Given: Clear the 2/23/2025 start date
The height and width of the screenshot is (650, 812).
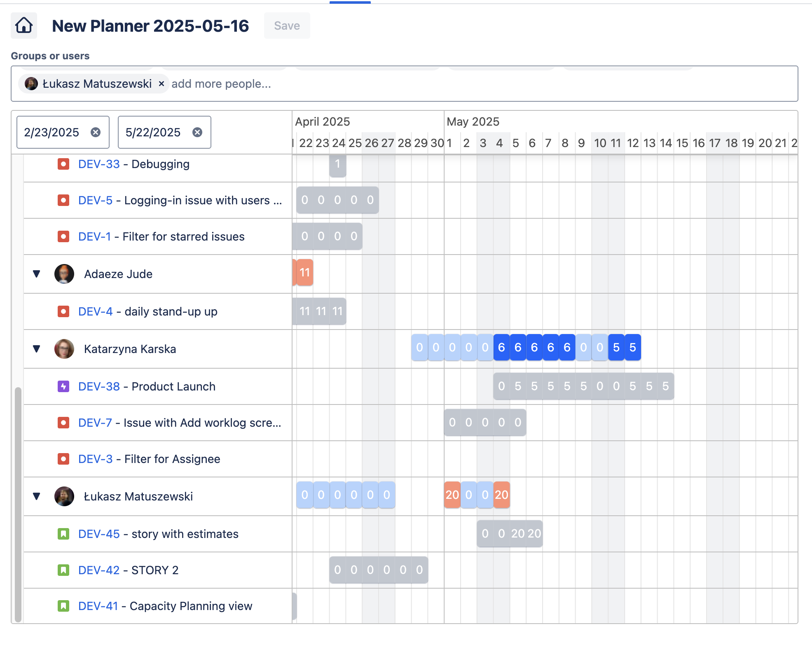Looking at the screenshot, I should tap(96, 132).
